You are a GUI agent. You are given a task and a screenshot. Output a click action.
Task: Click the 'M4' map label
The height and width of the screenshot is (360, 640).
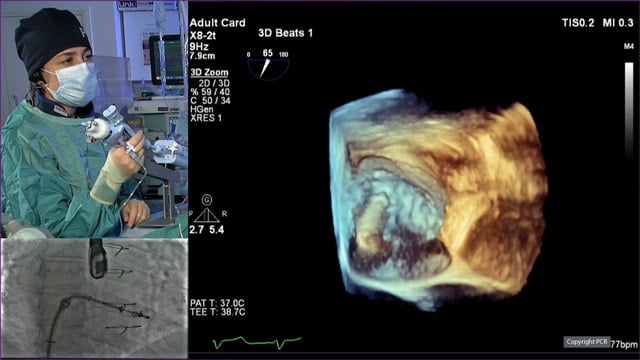point(629,47)
